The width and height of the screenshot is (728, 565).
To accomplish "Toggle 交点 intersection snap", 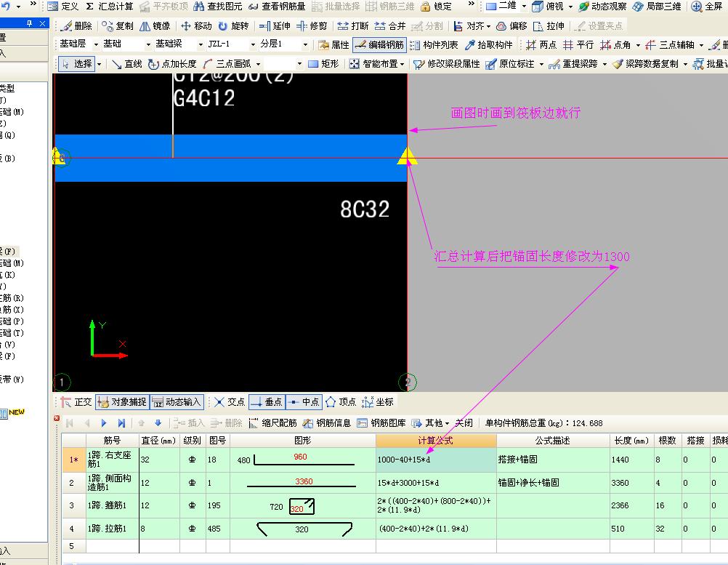I will pyautogui.click(x=230, y=402).
